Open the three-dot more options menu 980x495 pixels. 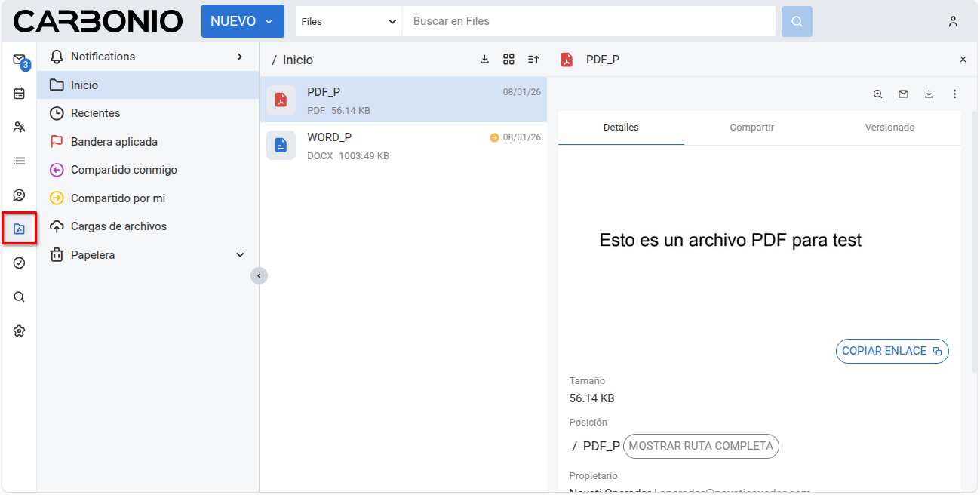(x=954, y=94)
